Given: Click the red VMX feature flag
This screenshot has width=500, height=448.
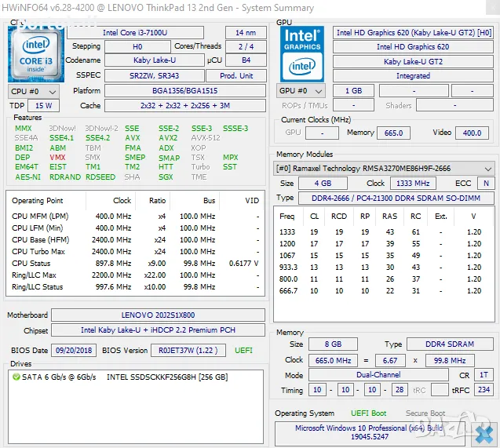Looking at the screenshot, I should click(58, 158).
